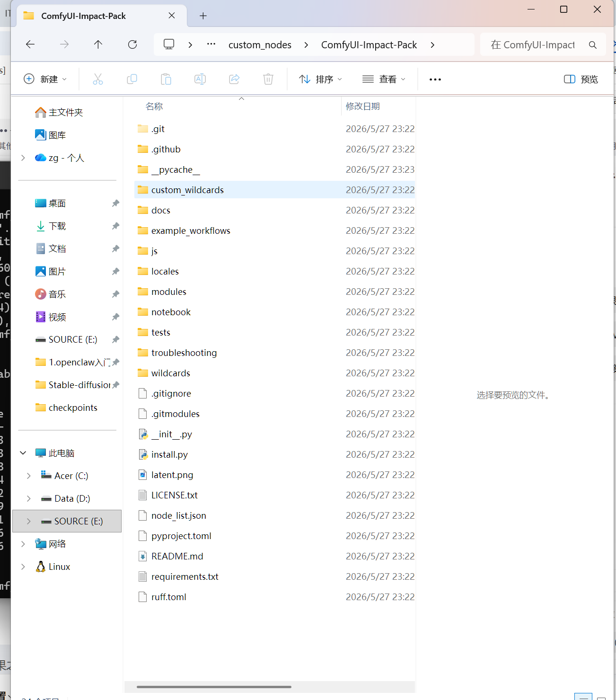Select the node_list.json file
616x700 pixels.
pyautogui.click(x=275, y=516)
